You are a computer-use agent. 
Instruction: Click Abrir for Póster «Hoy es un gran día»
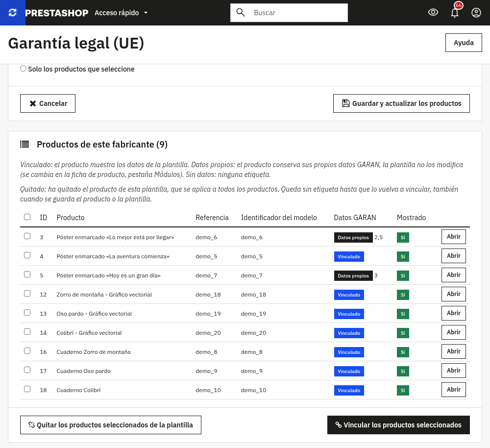(453, 275)
